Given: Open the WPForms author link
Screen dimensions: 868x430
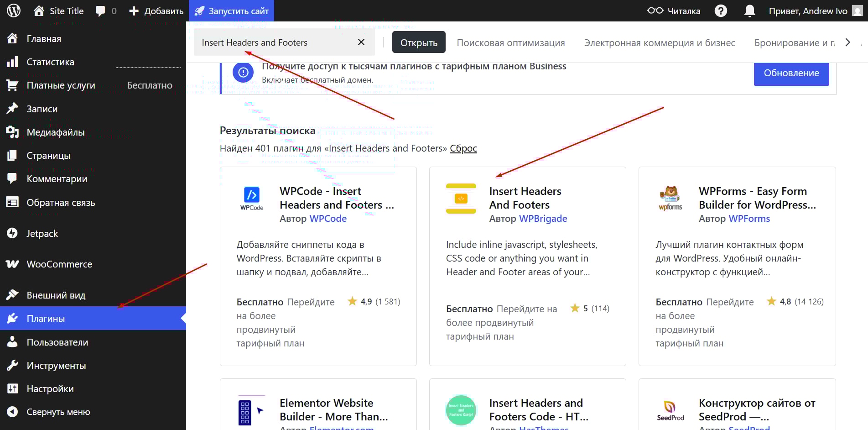Looking at the screenshot, I should point(749,219).
